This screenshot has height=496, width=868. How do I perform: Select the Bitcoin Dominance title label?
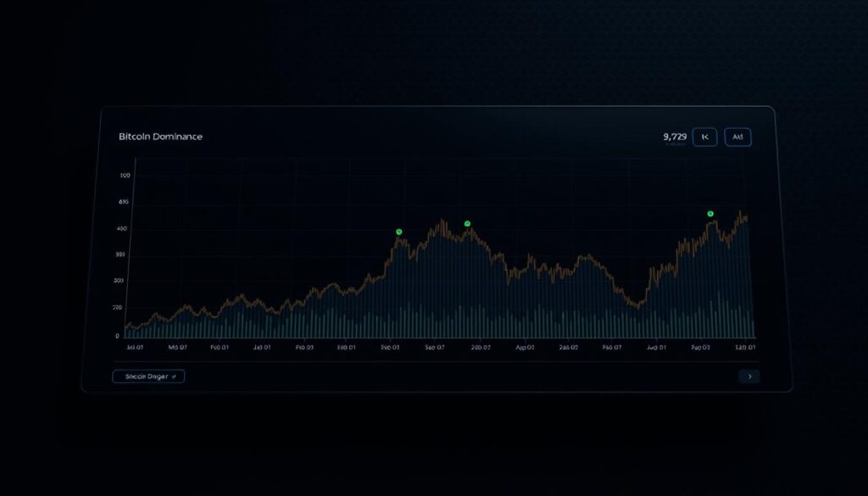161,136
